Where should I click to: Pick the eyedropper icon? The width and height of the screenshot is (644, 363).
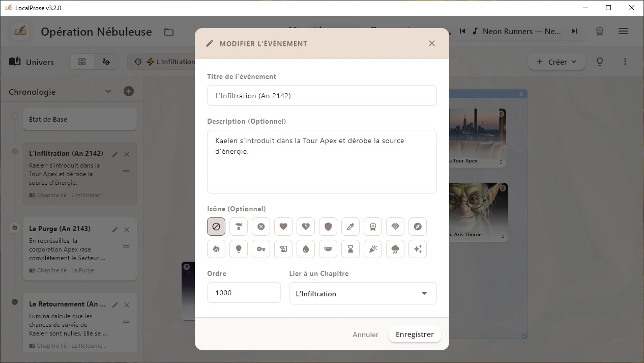350,227
